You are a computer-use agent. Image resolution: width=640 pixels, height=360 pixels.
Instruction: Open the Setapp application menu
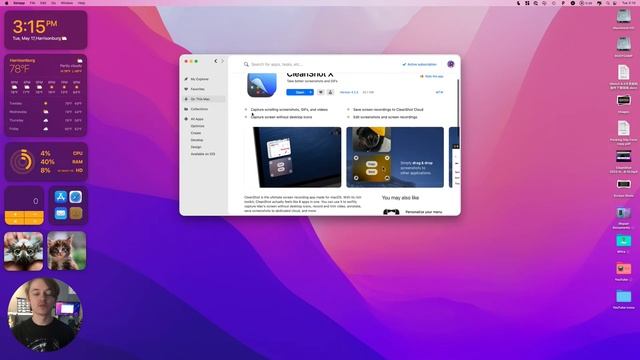[19, 3]
